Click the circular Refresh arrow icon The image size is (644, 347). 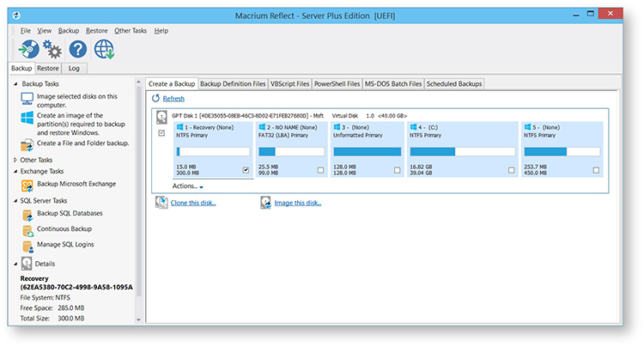pyautogui.click(x=155, y=98)
